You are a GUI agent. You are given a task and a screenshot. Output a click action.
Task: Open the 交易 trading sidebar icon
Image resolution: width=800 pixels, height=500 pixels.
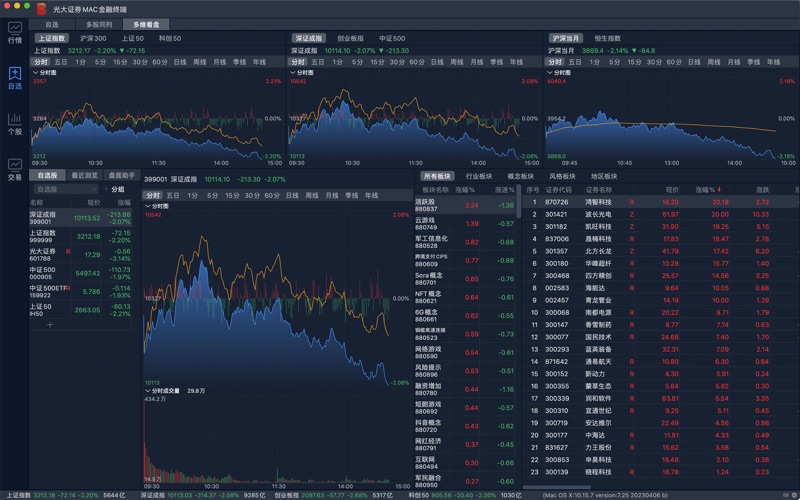click(x=14, y=168)
